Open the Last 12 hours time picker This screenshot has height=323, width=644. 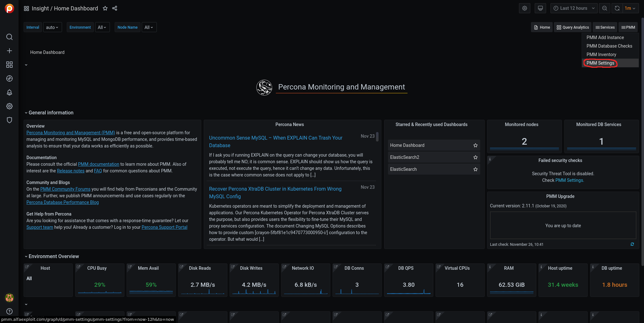574,8
